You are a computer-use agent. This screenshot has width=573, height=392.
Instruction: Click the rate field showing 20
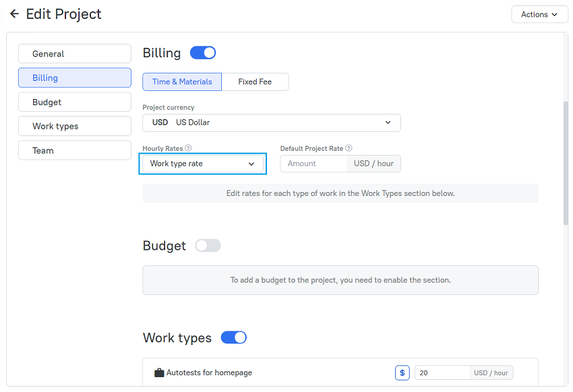click(442, 372)
